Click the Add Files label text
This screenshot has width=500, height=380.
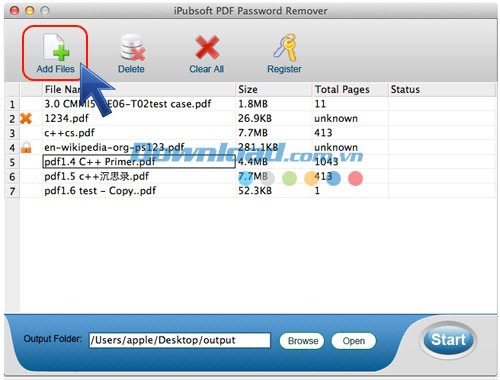56,69
